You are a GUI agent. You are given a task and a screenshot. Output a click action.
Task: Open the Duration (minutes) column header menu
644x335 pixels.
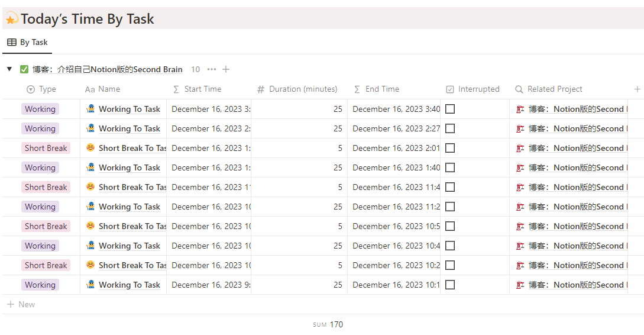pos(297,89)
